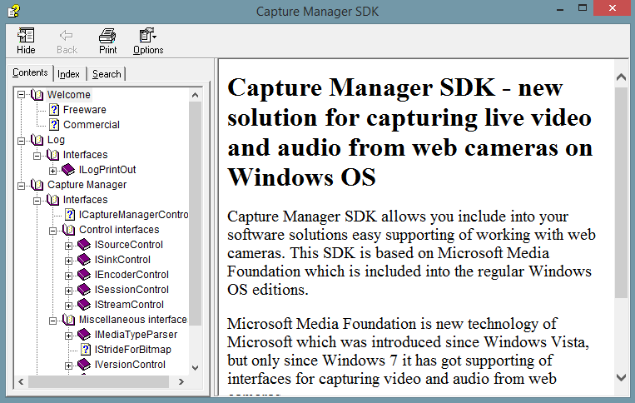This screenshot has width=635, height=403.
Task: Click the ISinkControl purple book icon
Action: [x=84, y=260]
